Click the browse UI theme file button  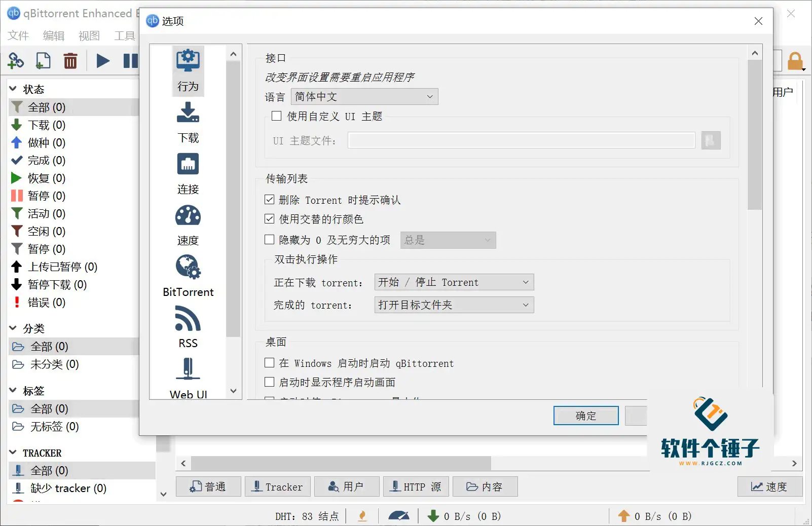[711, 140]
